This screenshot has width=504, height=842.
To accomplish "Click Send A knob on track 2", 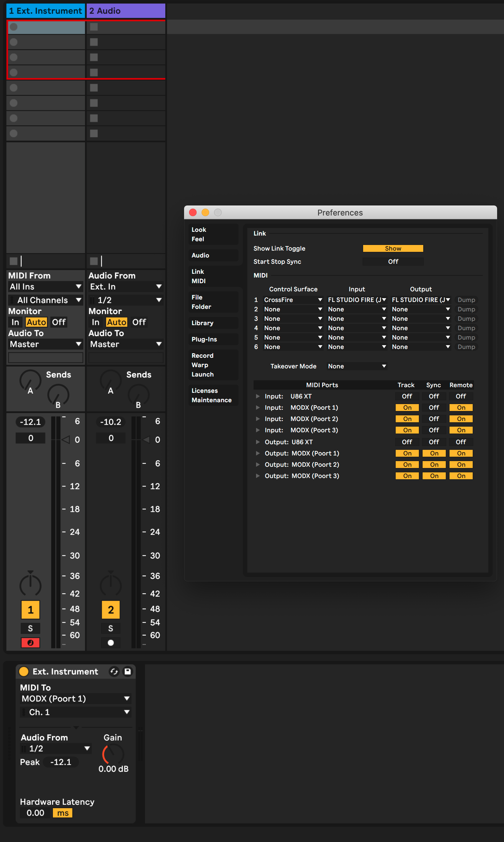I will (111, 381).
